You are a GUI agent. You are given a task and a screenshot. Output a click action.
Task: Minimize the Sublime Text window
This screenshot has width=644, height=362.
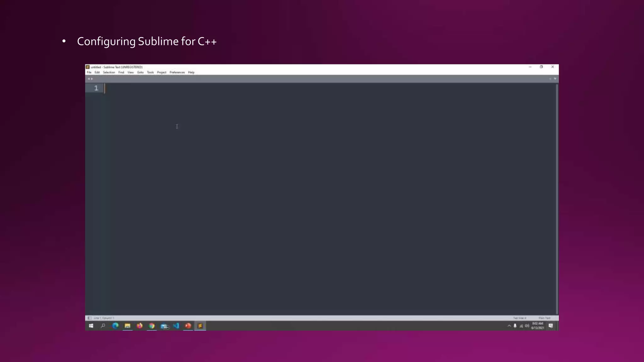(x=530, y=67)
